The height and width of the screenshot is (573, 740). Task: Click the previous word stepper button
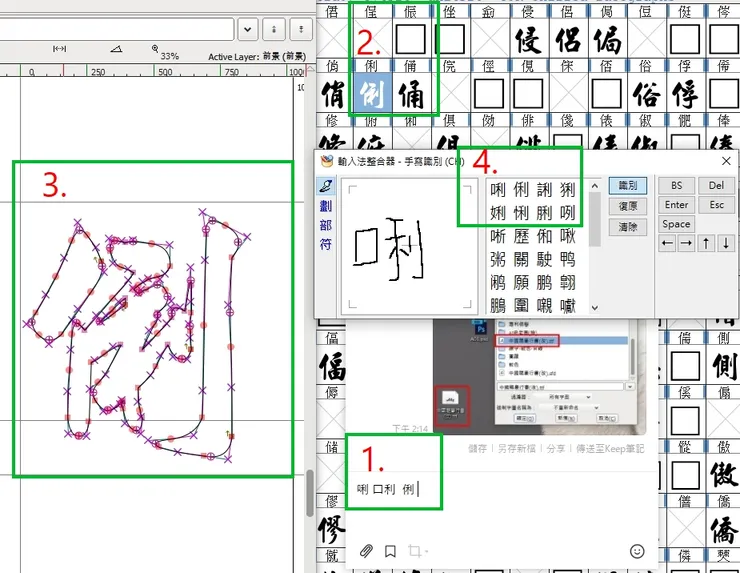point(274,29)
